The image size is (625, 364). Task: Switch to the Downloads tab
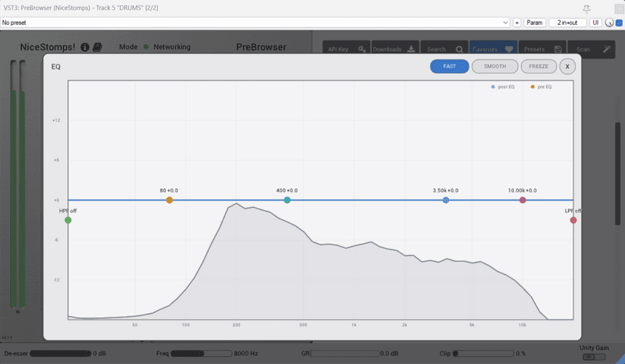[x=395, y=49]
